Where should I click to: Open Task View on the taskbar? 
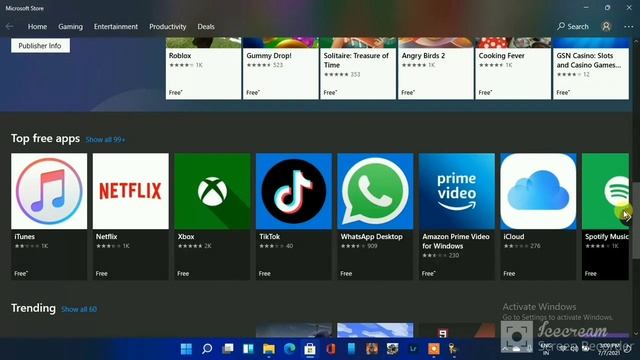pyautogui.click(x=228, y=349)
